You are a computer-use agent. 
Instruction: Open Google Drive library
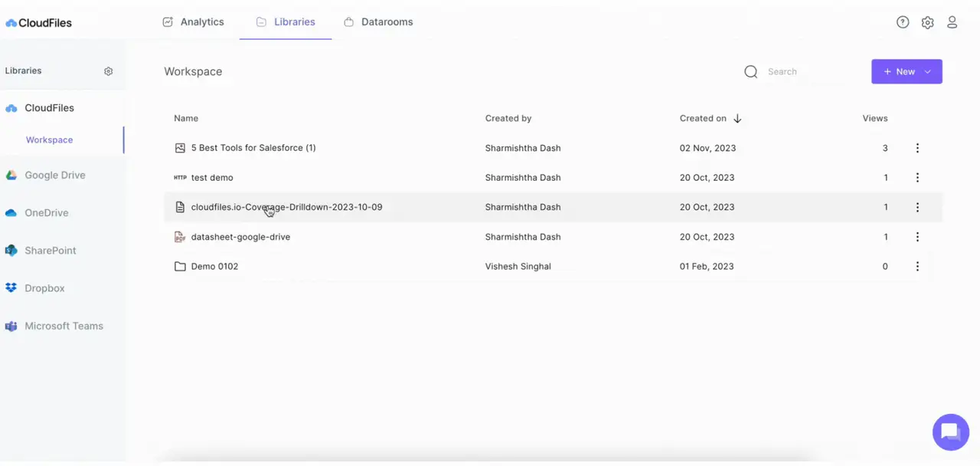pyautogui.click(x=54, y=175)
